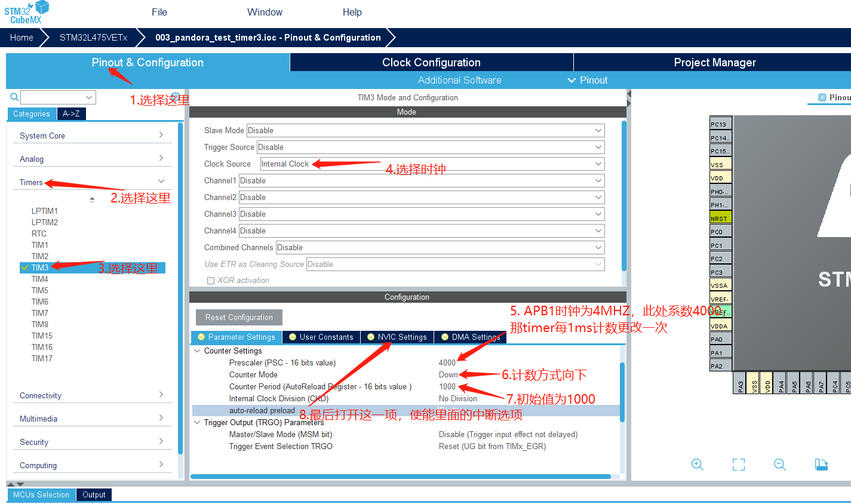Open the Parameter Settings tab

click(x=236, y=337)
